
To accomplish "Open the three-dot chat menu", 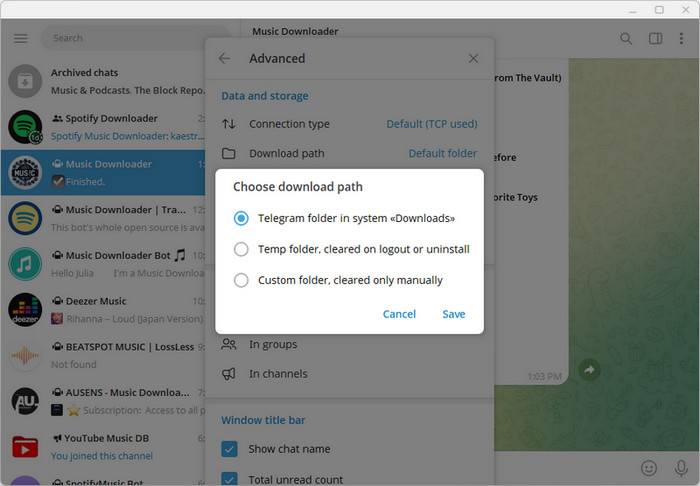I will pos(681,39).
